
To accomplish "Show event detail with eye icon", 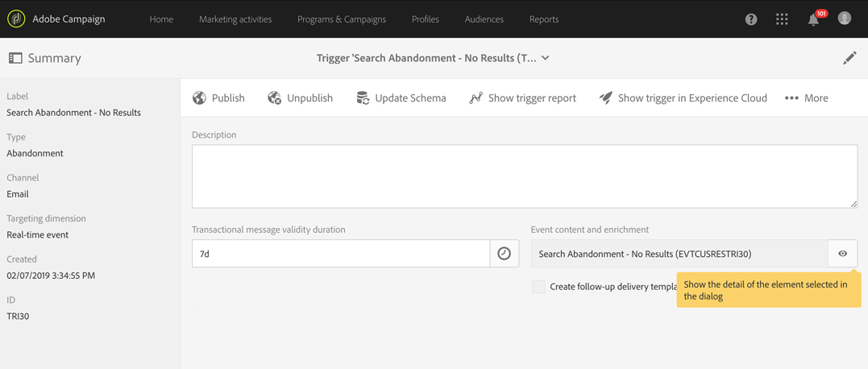I will (x=842, y=253).
